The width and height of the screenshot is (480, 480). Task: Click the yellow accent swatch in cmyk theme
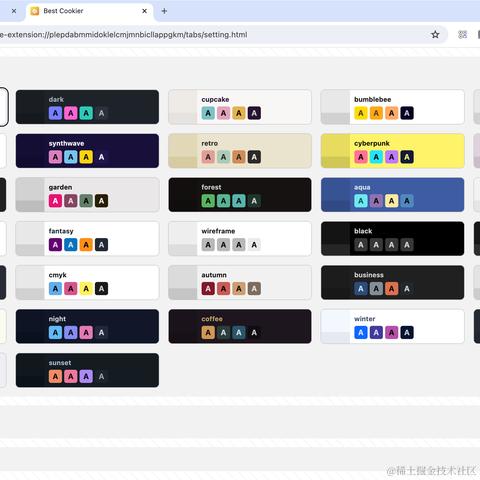pos(86,289)
